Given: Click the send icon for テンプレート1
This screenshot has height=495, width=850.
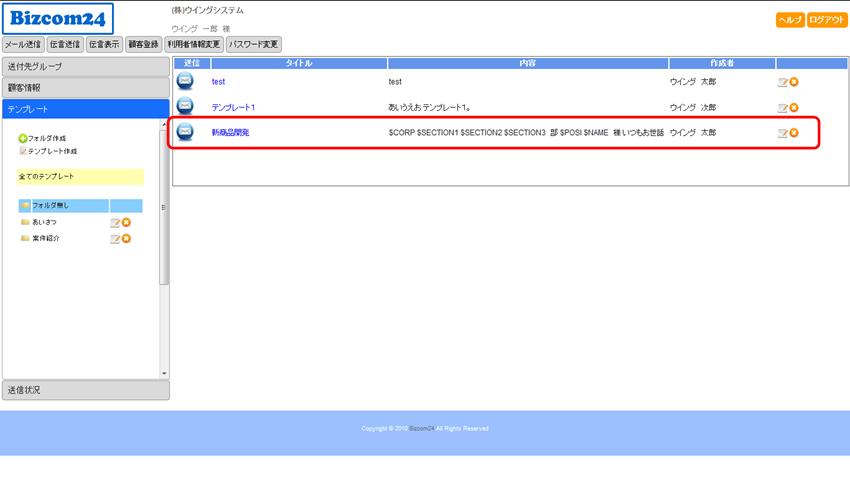Looking at the screenshot, I should pos(185,106).
